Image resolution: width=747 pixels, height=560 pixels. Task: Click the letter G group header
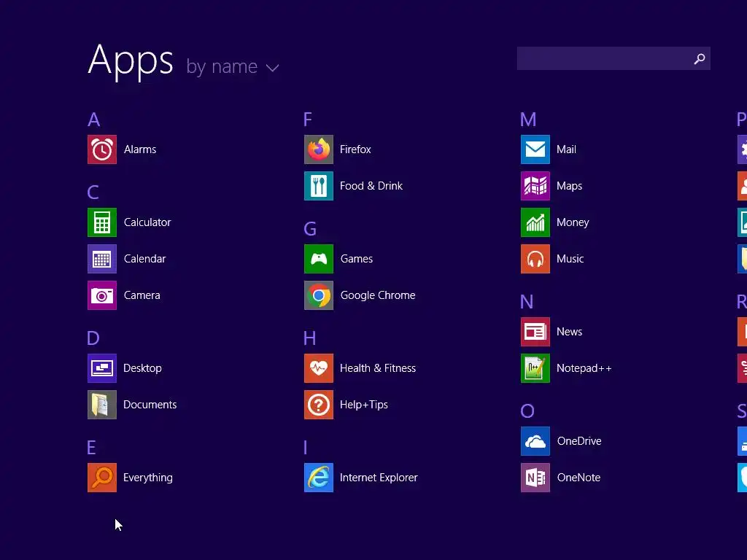[309, 229]
